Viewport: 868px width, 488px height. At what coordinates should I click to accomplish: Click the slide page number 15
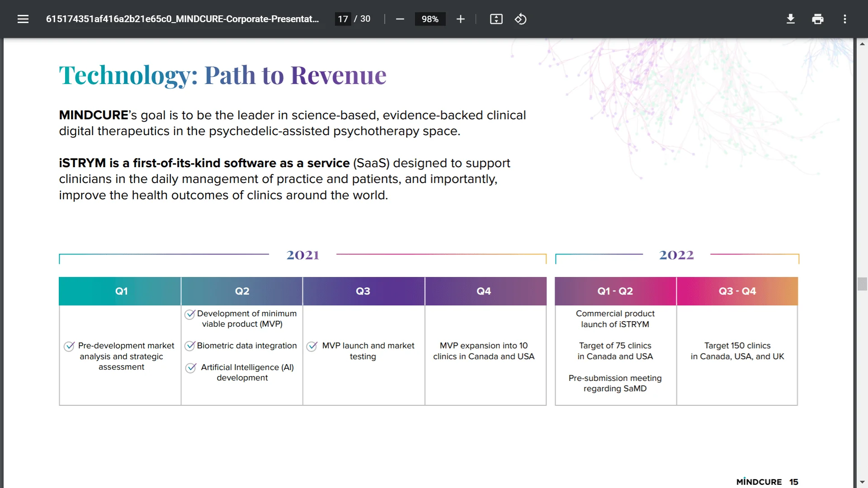[794, 482]
